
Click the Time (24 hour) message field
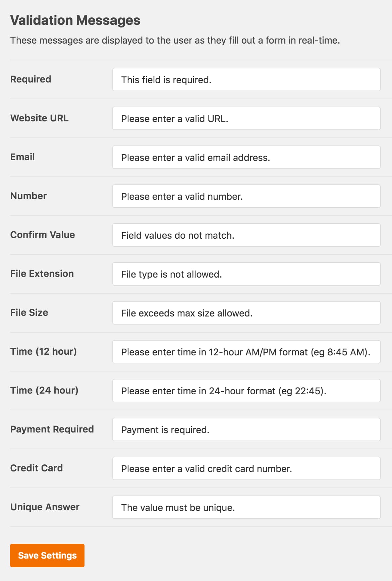coord(246,391)
